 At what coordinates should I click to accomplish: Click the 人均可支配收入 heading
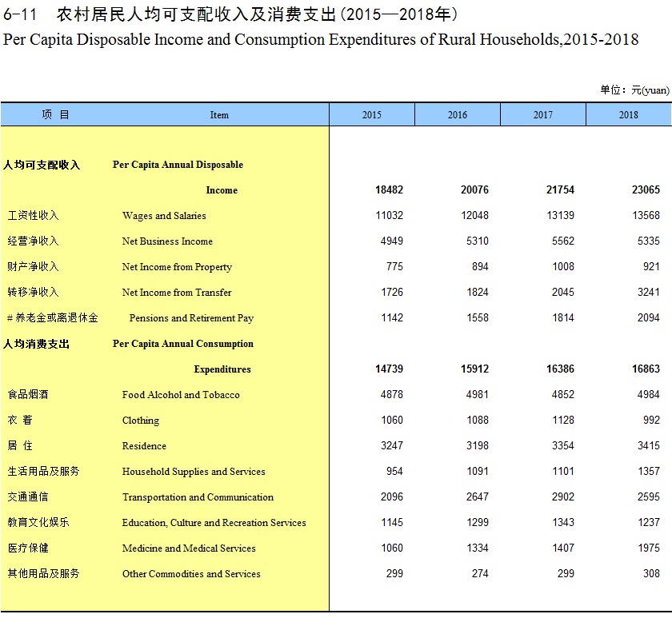(x=42, y=165)
